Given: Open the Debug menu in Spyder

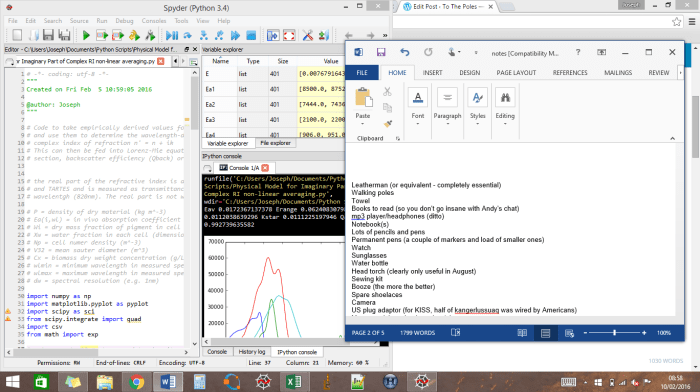Looking at the screenshot, I should click(x=124, y=21).
